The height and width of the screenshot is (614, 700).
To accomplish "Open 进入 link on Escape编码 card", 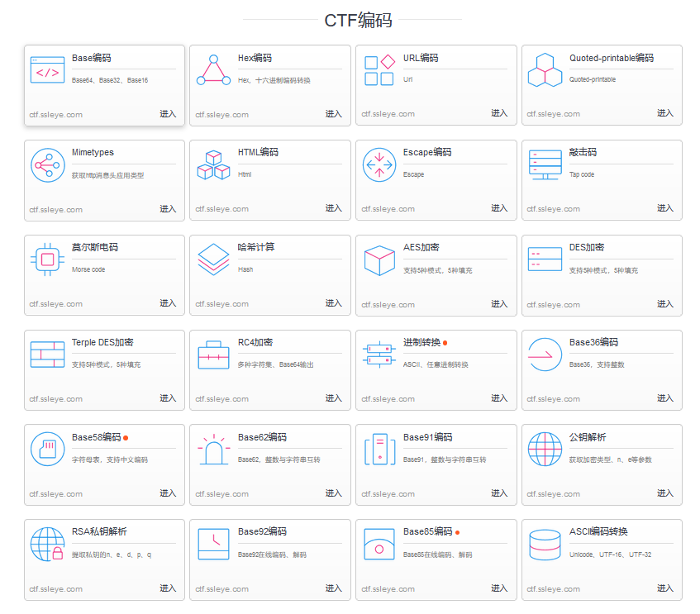I will click(x=499, y=208).
